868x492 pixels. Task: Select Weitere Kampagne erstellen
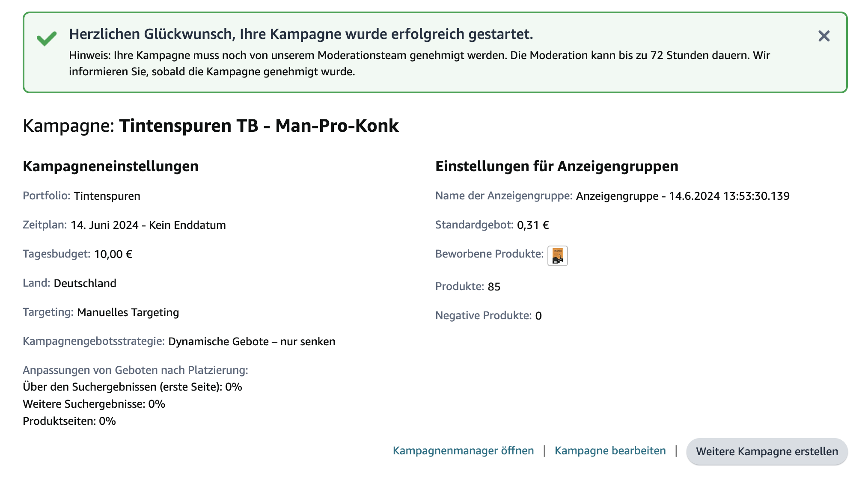pyautogui.click(x=767, y=451)
